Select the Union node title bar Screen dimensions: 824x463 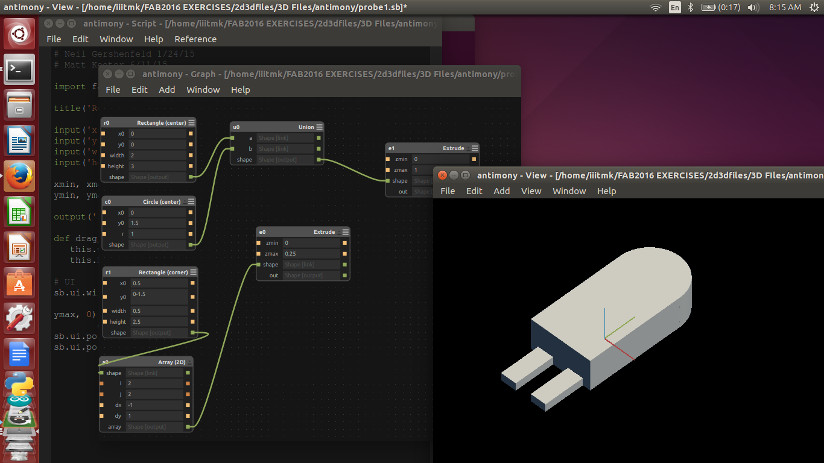click(276, 127)
